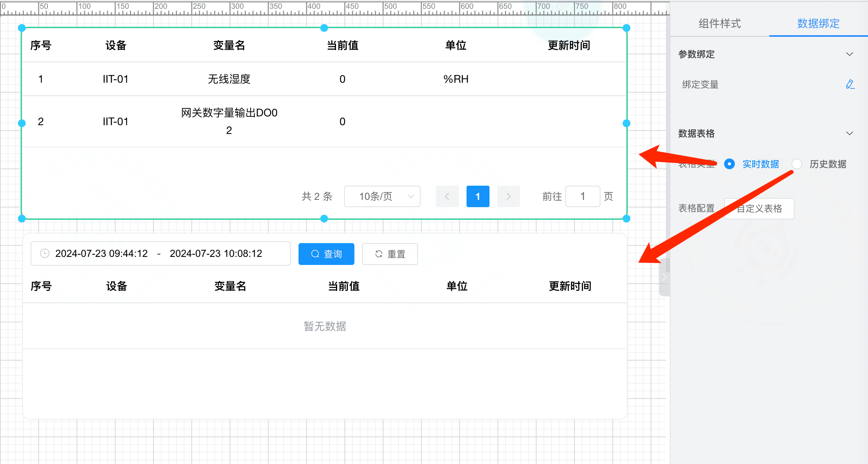Click 变量名 header in the lower table
The image size is (868, 464).
click(230, 286)
